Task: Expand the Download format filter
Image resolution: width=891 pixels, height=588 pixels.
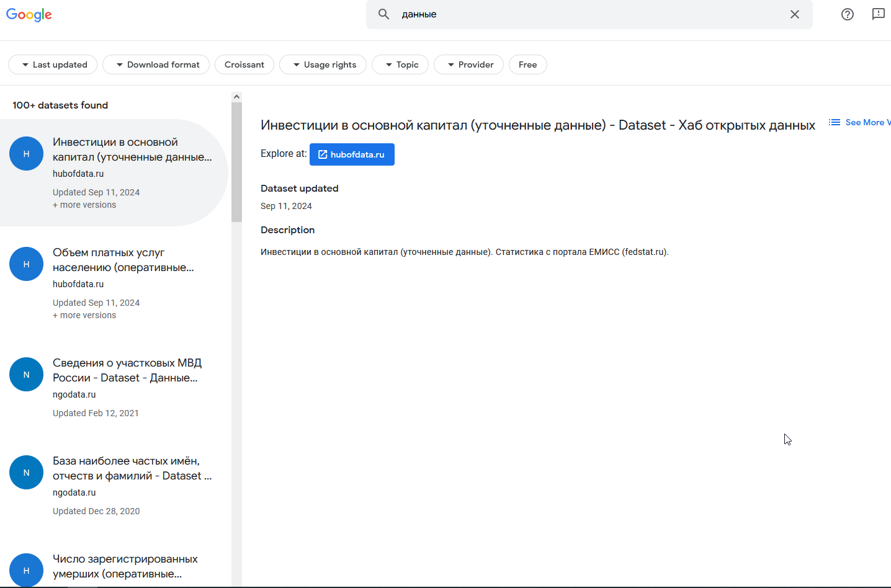Action: (x=156, y=65)
